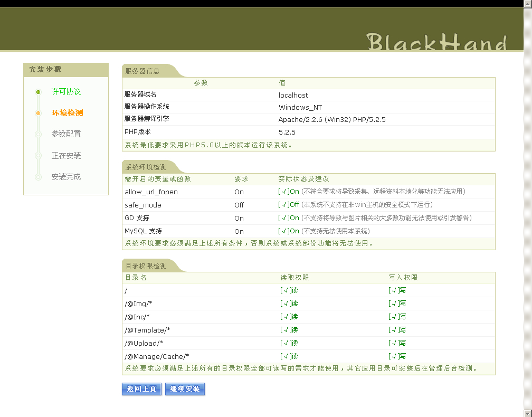This screenshot has width=532, height=417.
Task: Click the safe_mode row name
Action: pos(143,205)
